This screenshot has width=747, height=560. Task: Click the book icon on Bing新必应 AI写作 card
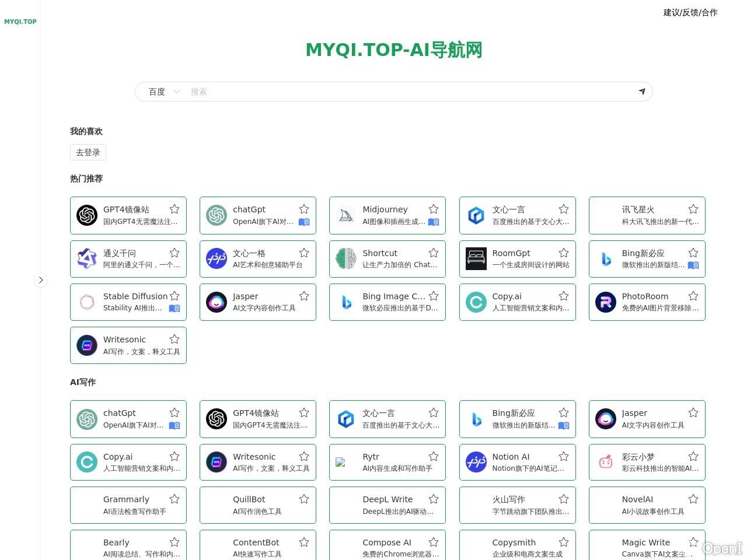[564, 425]
